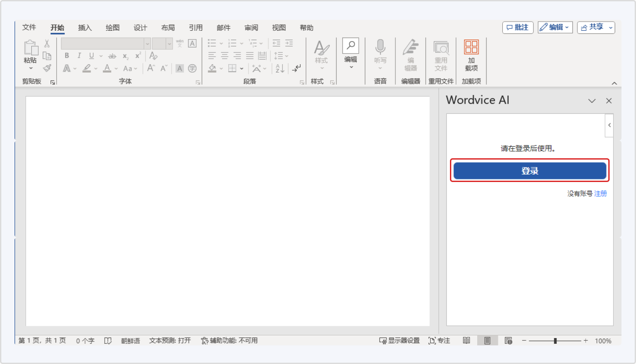Viewport: 636px width, 364px height.
Task: Toggle strikethrough text formatting
Action: [112, 56]
